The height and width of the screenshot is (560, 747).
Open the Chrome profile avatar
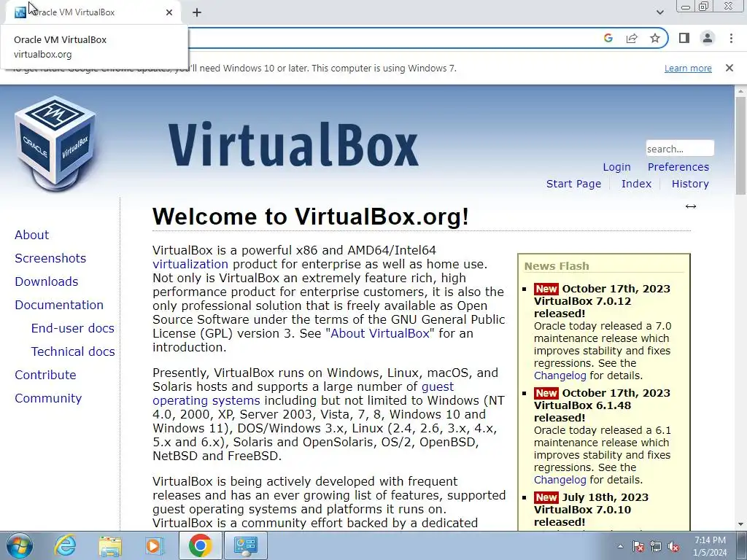pos(708,38)
